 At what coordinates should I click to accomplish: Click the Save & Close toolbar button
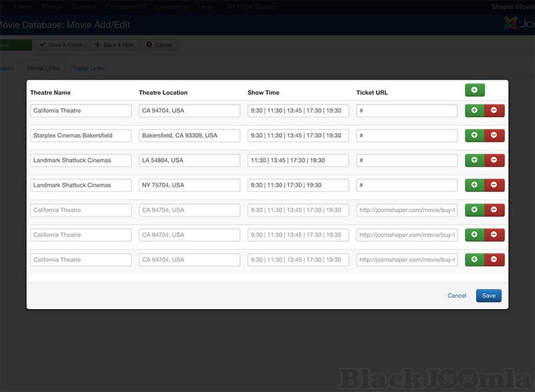click(x=61, y=45)
